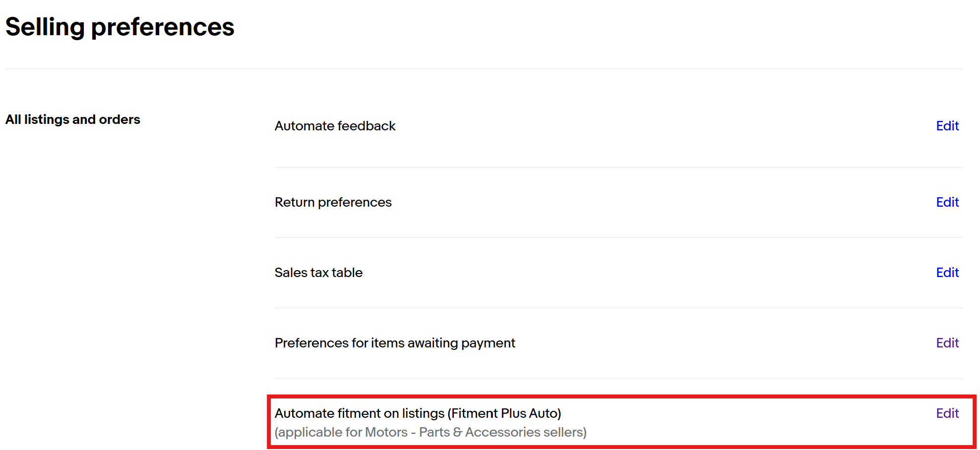Edit preferences for items awaiting payment

coord(947,343)
